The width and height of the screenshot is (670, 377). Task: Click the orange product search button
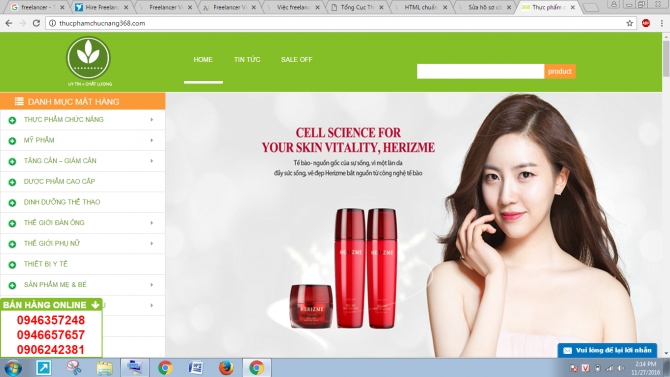click(x=560, y=71)
